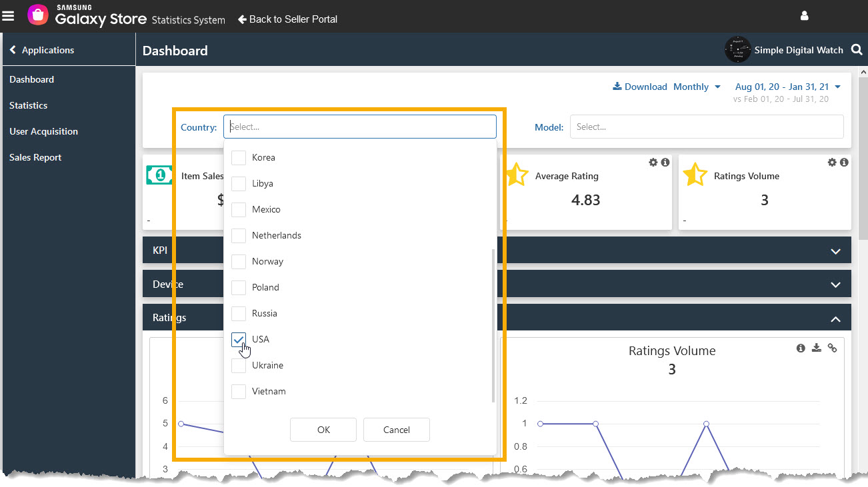This screenshot has height=487, width=868.
Task: Check the Poland checkbox
Action: point(239,288)
